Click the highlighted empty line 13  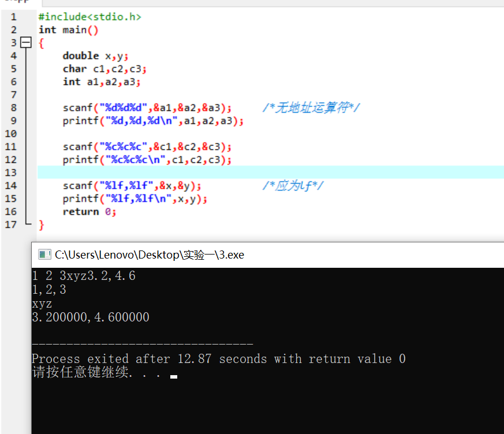pyautogui.click(x=271, y=173)
